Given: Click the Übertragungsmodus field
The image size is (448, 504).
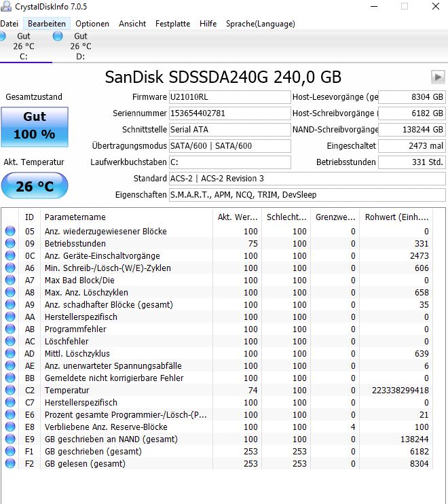Looking at the screenshot, I should tap(230, 146).
